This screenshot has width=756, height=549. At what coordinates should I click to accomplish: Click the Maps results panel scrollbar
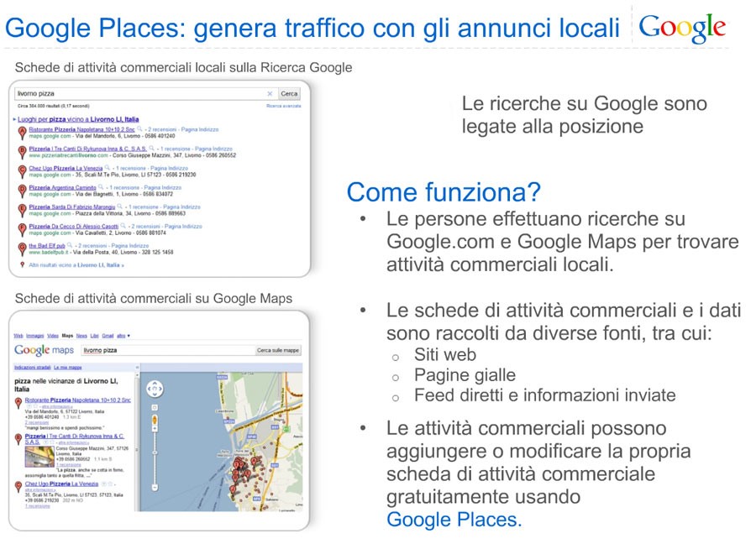(x=137, y=441)
